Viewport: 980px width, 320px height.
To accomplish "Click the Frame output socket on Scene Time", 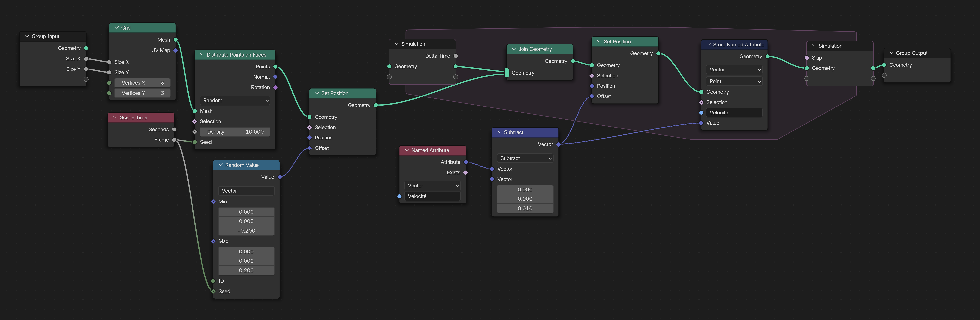I will click(174, 140).
